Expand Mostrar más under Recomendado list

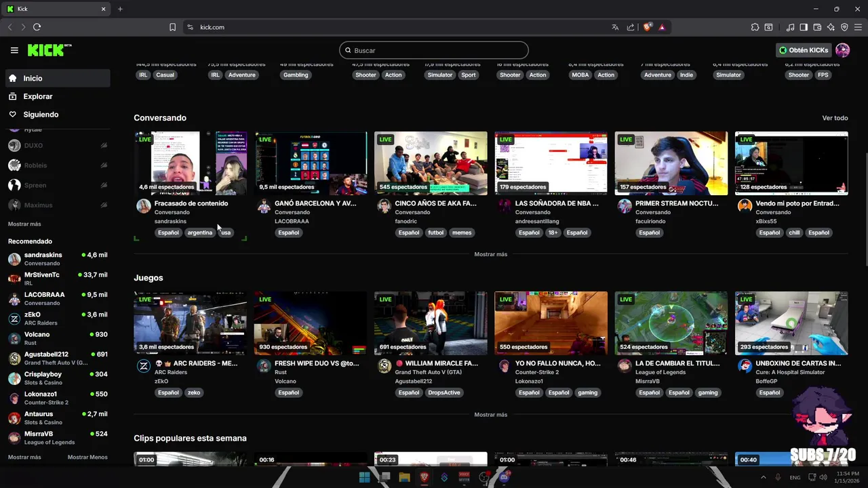[24, 457]
